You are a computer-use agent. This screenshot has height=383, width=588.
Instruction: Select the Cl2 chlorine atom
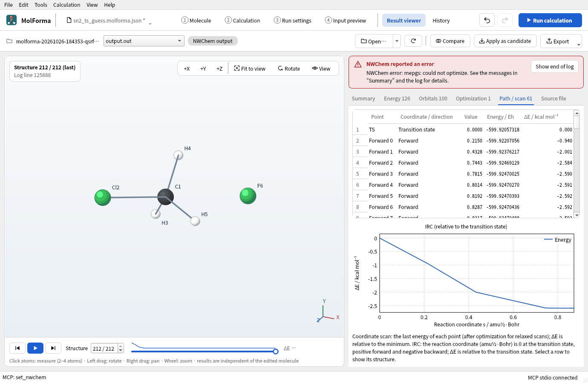(x=102, y=197)
